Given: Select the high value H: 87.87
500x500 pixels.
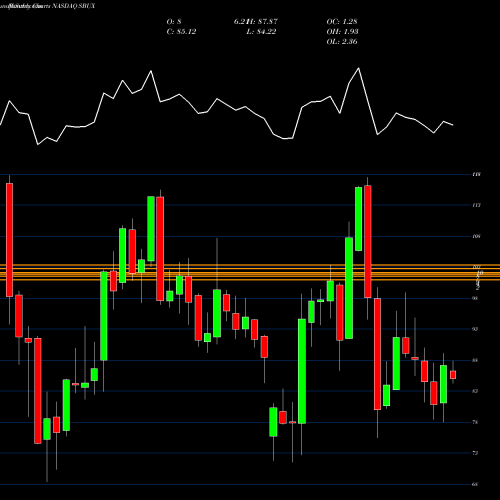Looking at the screenshot, I should (x=263, y=22).
